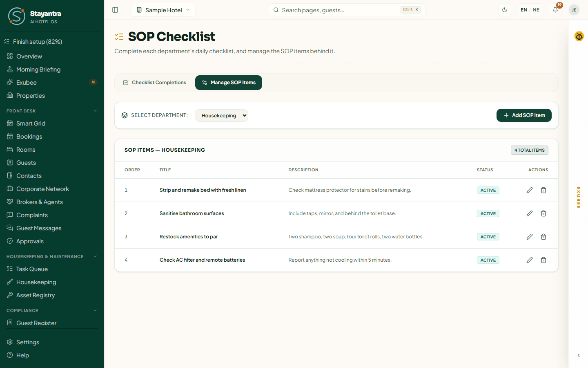588x368 pixels.
Task: Open Rooms page
Action: 52,150
